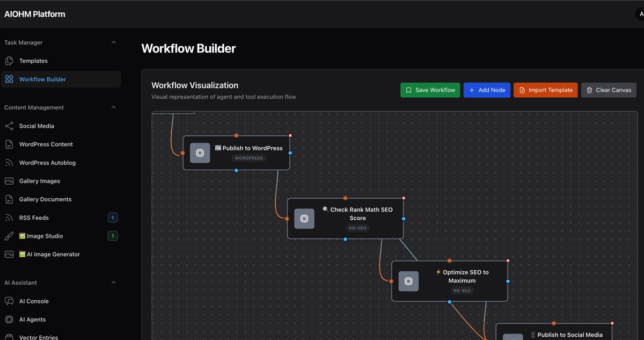The image size is (644, 340).
Task: Click right blue port on Publish to WordPress
Action: tap(290, 153)
